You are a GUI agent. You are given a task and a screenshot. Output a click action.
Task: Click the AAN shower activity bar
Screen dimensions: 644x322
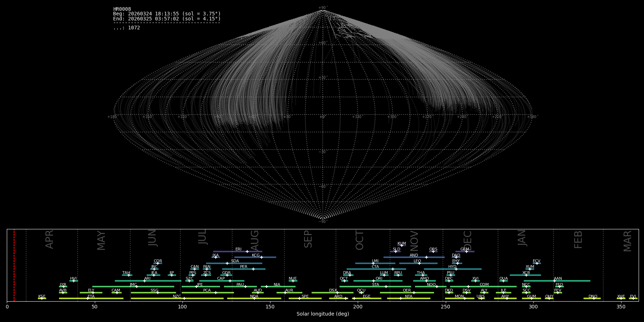coord(557,281)
